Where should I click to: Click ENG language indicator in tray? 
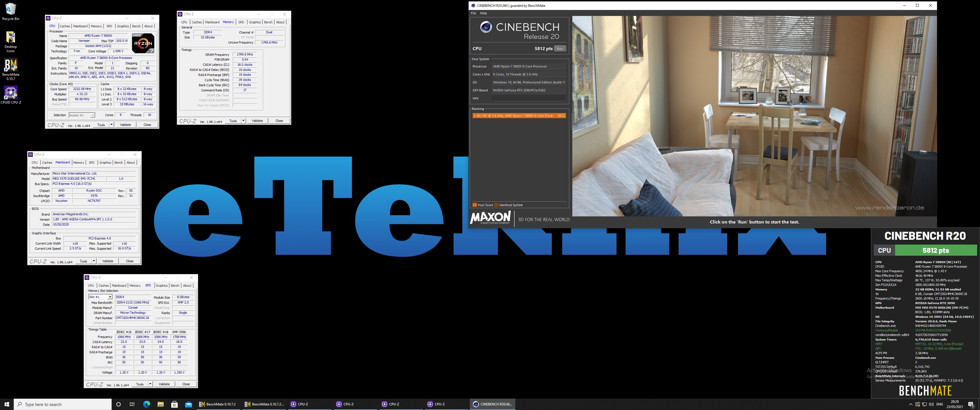[x=940, y=404]
